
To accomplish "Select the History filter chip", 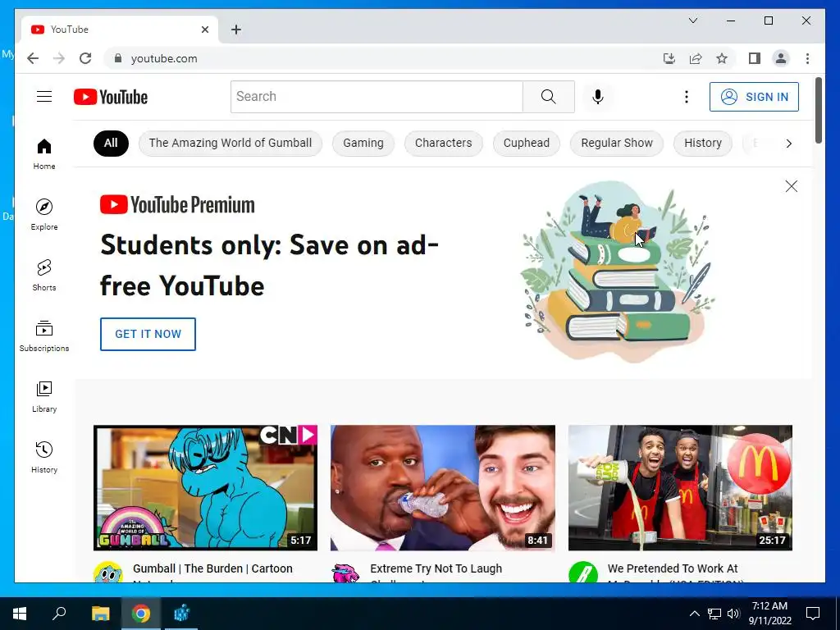I will coord(703,143).
